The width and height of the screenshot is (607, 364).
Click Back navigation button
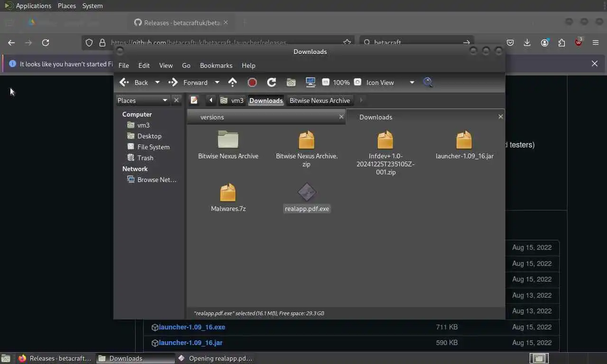point(134,82)
